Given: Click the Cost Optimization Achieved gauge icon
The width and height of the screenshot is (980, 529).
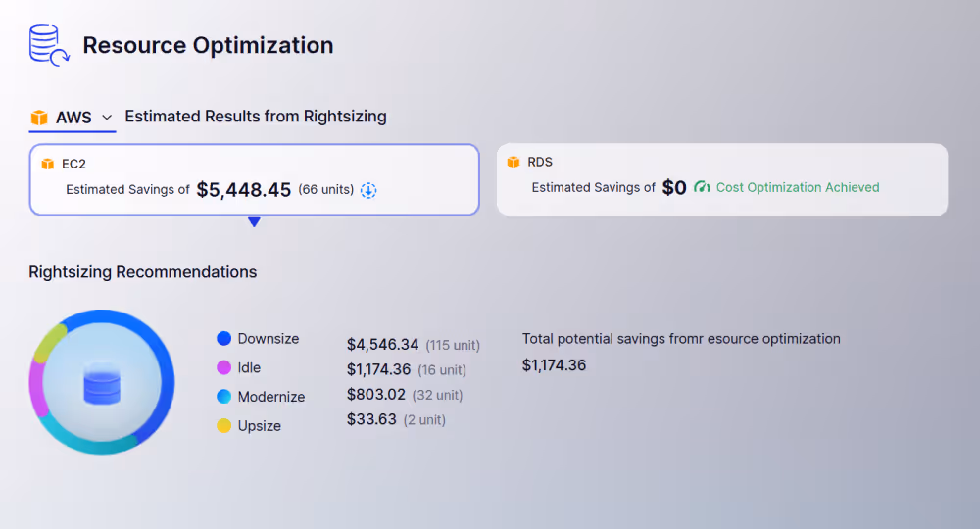Looking at the screenshot, I should 702,187.
